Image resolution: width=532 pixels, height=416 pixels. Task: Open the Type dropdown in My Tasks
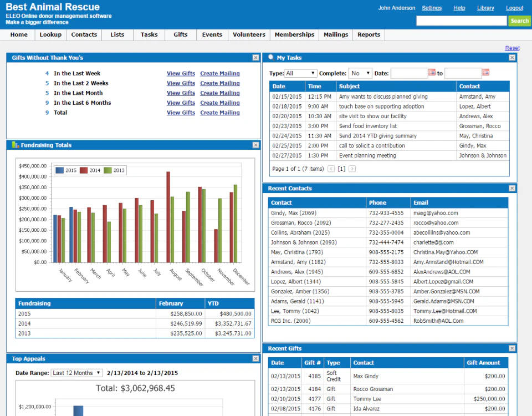(300, 72)
